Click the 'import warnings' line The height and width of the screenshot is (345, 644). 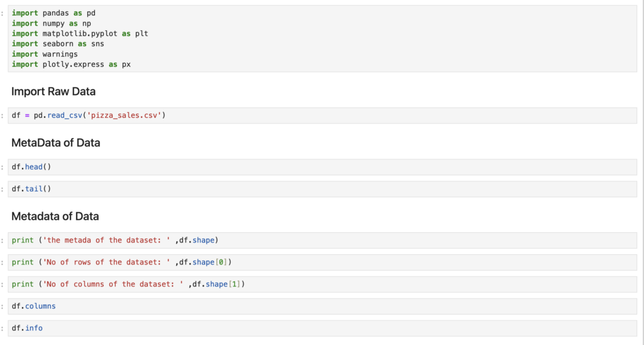[x=45, y=54]
